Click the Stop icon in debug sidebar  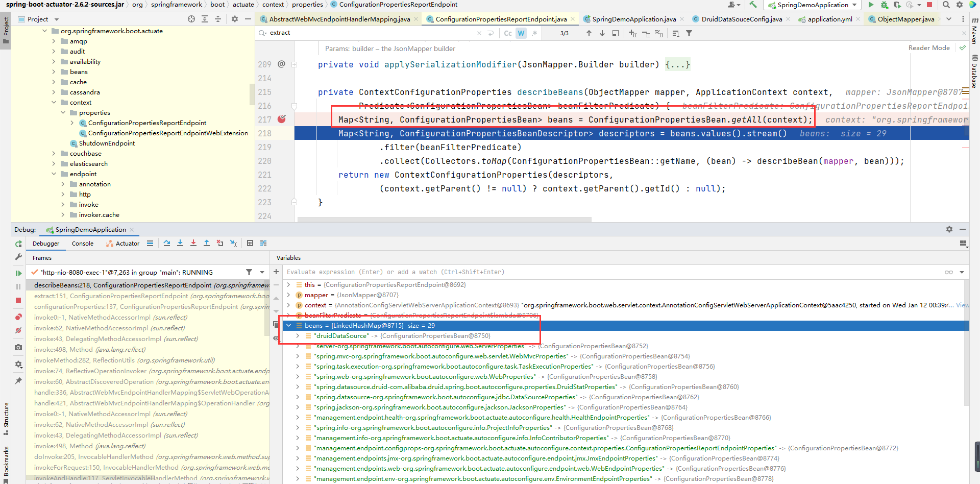(x=18, y=300)
